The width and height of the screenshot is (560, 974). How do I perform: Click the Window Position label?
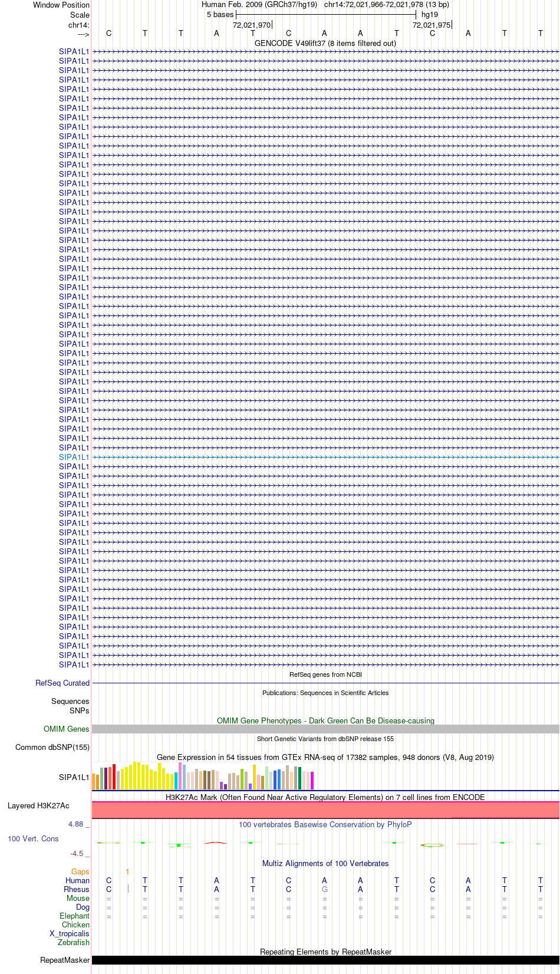61,5
